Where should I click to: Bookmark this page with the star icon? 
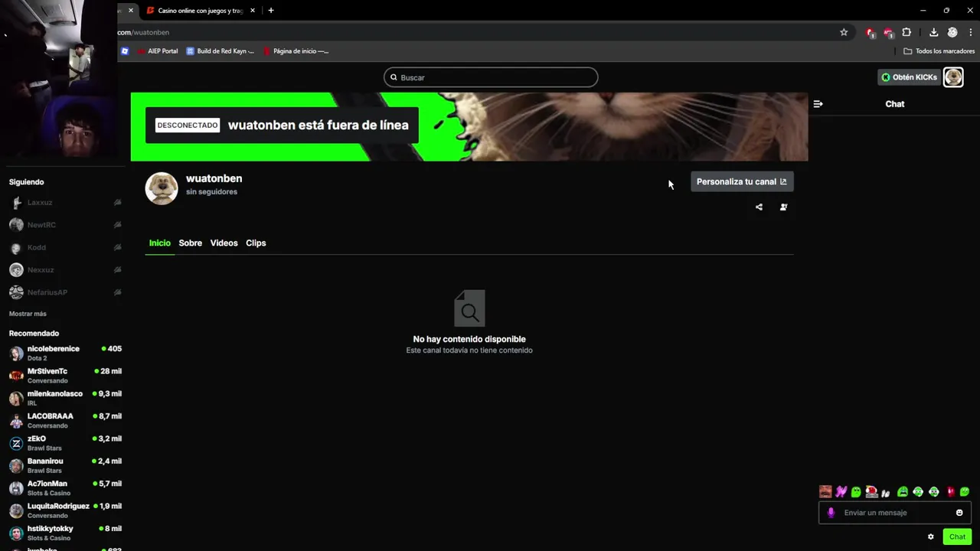pos(844,32)
